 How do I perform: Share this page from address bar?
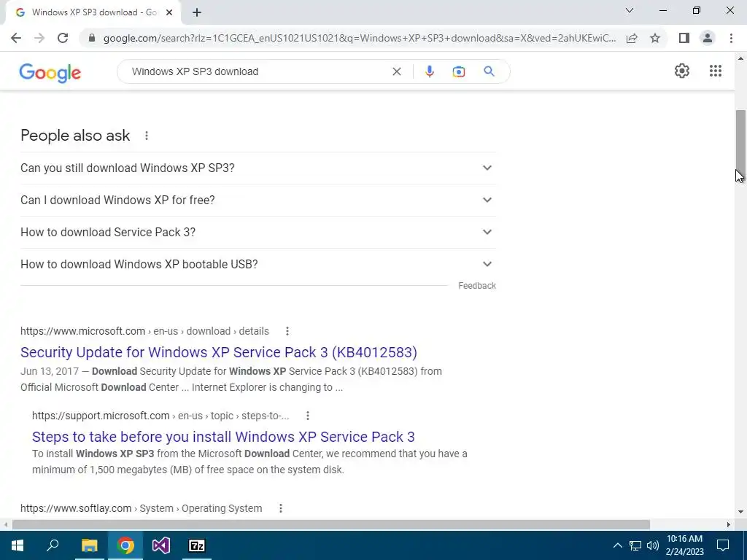pyautogui.click(x=632, y=38)
